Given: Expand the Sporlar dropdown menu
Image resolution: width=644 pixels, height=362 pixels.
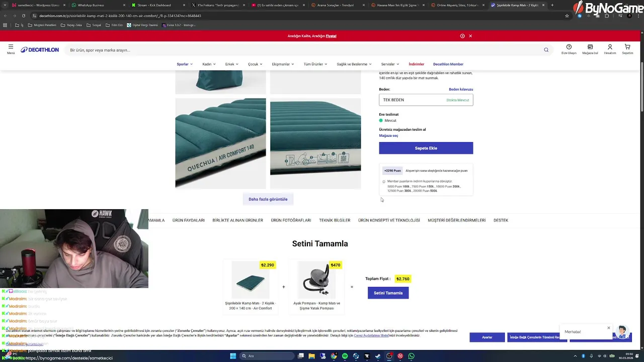Looking at the screenshot, I should [x=185, y=64].
